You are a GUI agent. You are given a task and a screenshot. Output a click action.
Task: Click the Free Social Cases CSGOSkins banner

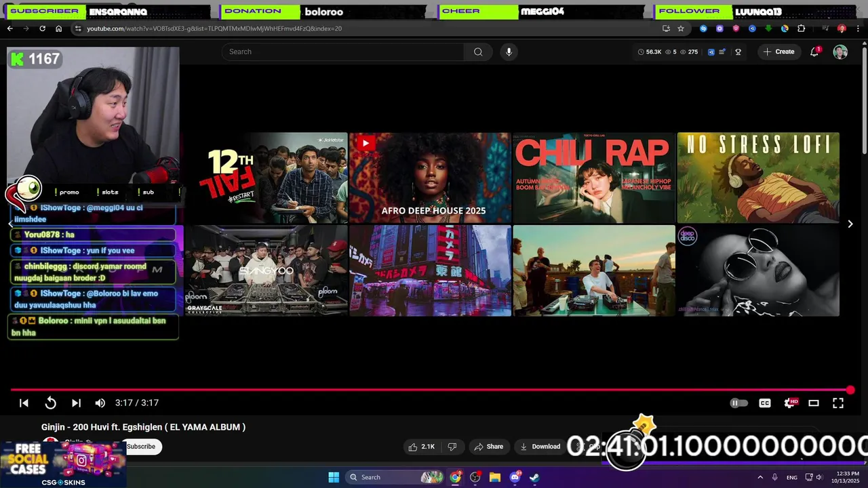pyautogui.click(x=62, y=465)
